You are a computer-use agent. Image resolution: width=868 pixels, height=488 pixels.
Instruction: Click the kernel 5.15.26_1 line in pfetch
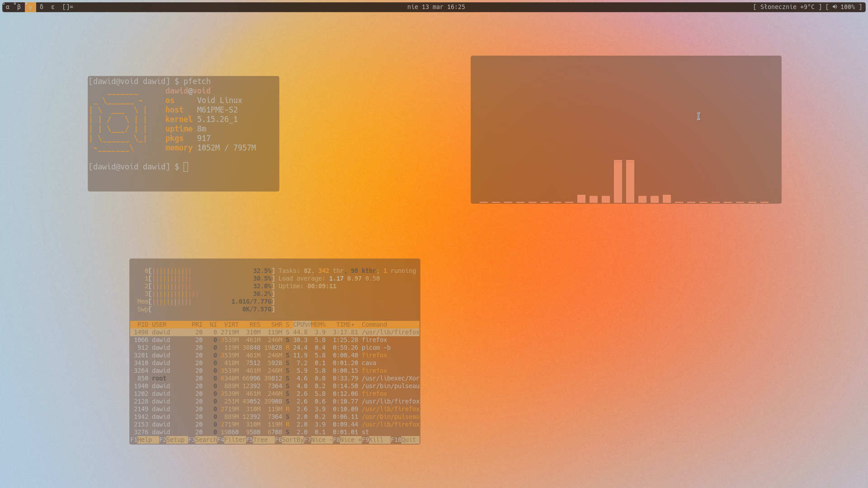point(202,119)
